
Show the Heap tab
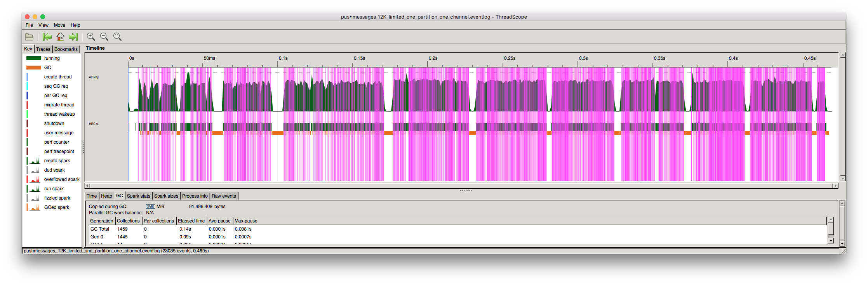point(106,196)
